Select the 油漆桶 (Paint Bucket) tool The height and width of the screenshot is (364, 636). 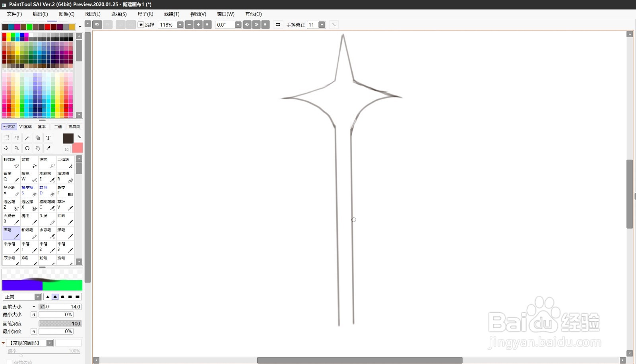(x=65, y=176)
